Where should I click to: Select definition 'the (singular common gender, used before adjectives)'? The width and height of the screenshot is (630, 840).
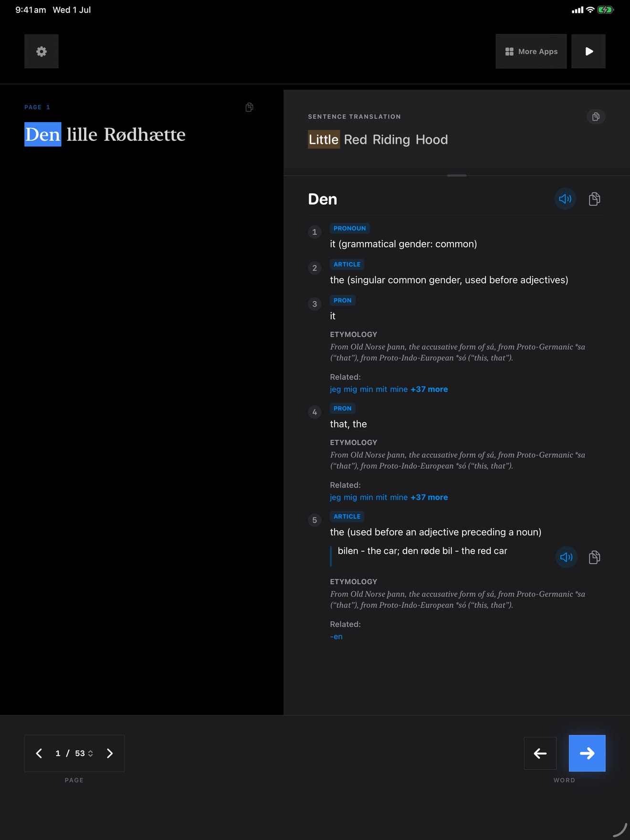(x=449, y=280)
